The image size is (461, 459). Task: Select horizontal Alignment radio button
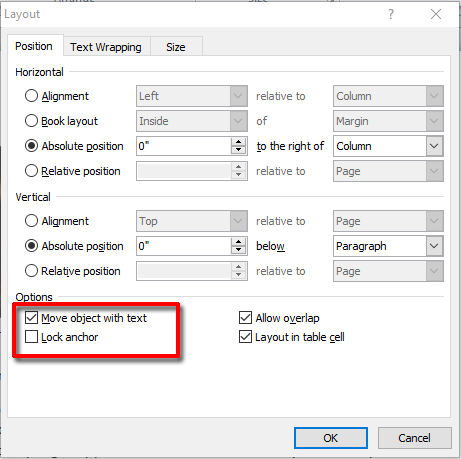(x=31, y=96)
